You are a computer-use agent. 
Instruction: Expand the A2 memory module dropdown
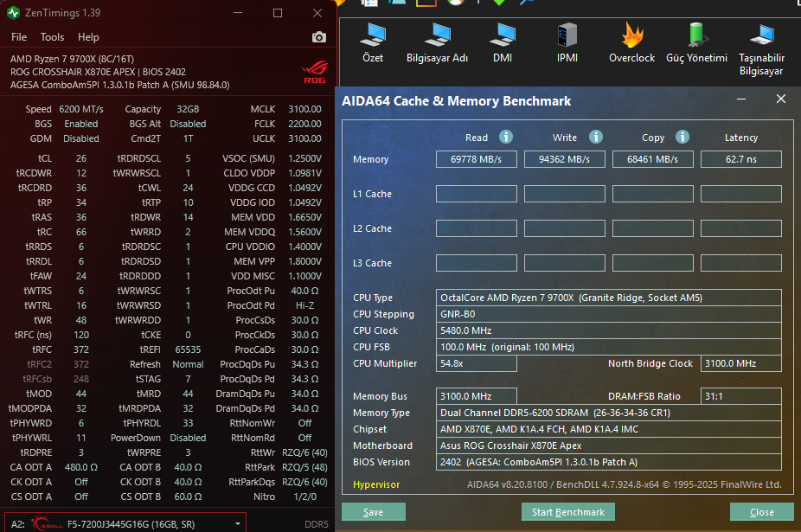tap(238, 524)
